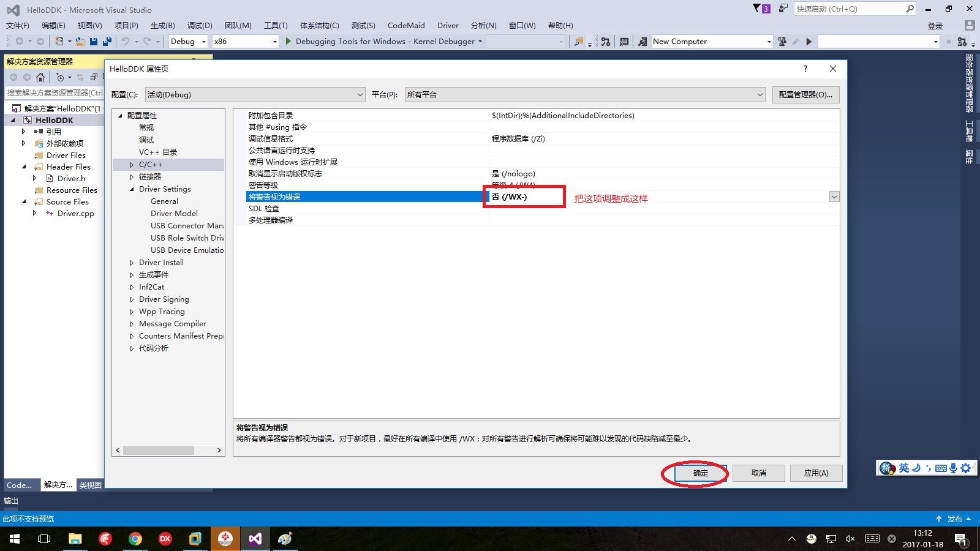The image size is (980, 551).
Task: Click the Navigate Backward toolbar icon
Action: [x=20, y=42]
